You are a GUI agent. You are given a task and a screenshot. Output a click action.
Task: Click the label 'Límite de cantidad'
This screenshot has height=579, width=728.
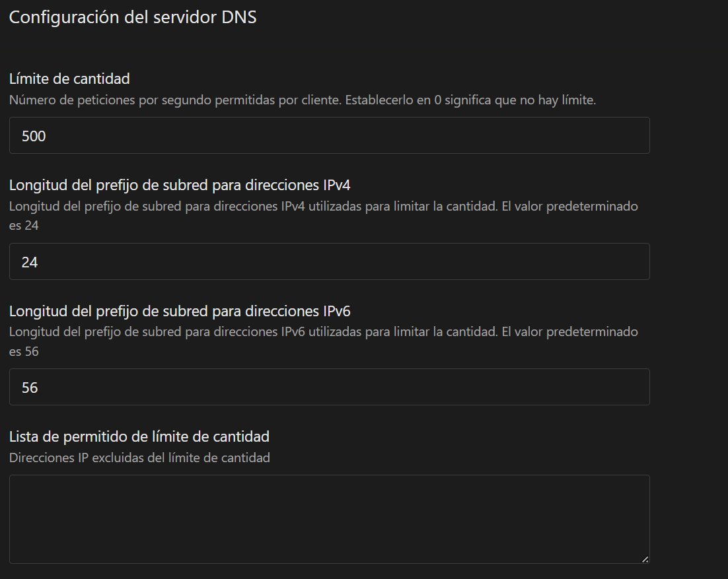69,79
